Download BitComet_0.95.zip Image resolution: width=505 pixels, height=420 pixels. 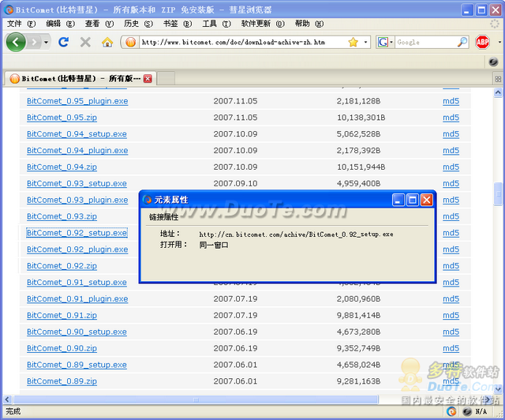[62, 118]
